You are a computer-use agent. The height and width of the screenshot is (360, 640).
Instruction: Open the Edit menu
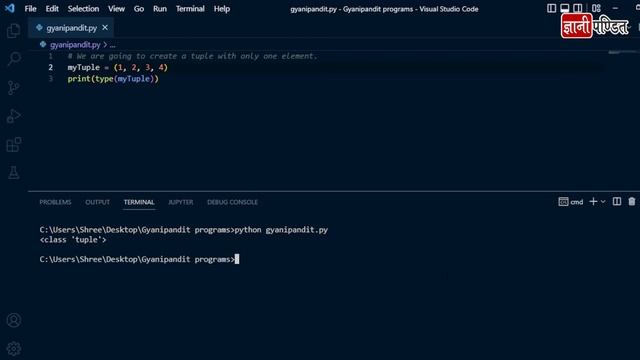[52, 9]
